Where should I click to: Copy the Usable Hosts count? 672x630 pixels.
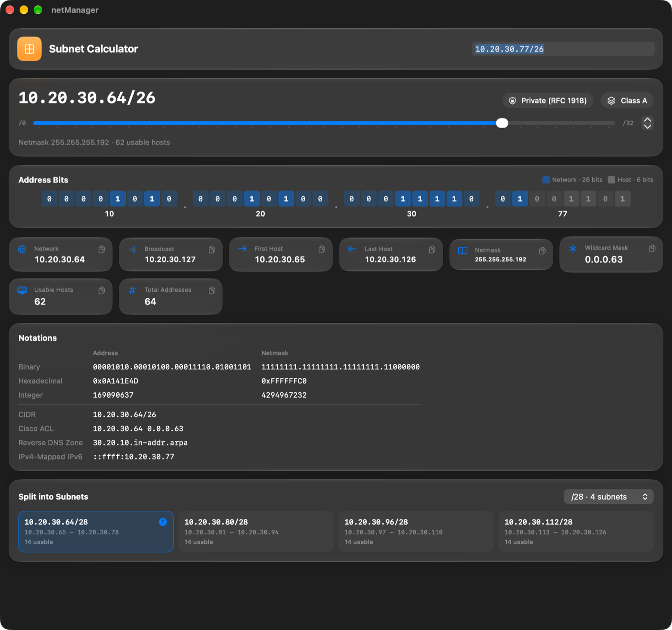(x=102, y=290)
